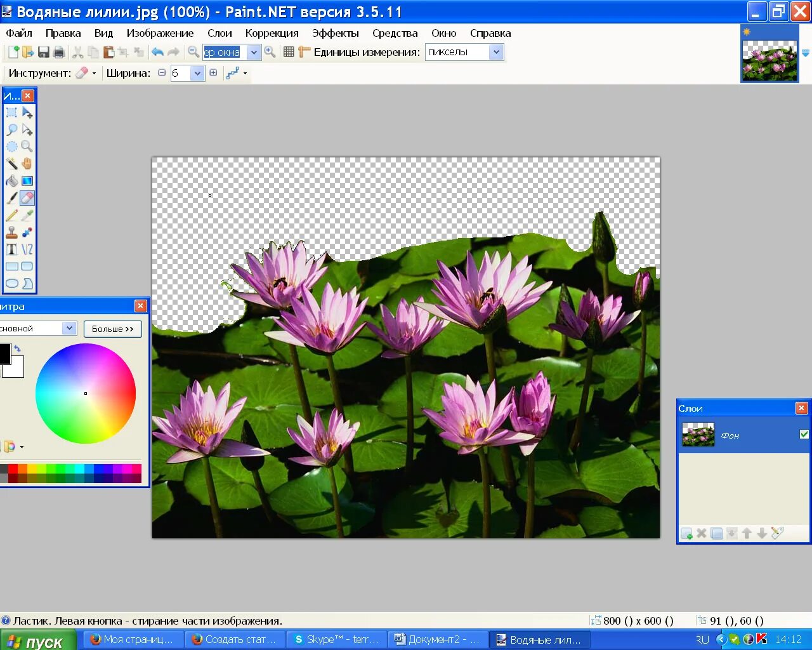
Task: Click the Save toolbar icon
Action: point(43,52)
